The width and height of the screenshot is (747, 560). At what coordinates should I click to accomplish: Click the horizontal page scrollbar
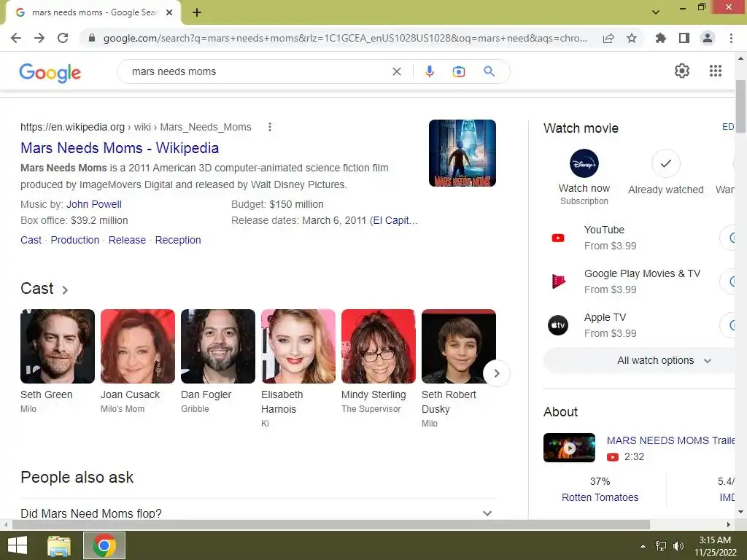331,524
